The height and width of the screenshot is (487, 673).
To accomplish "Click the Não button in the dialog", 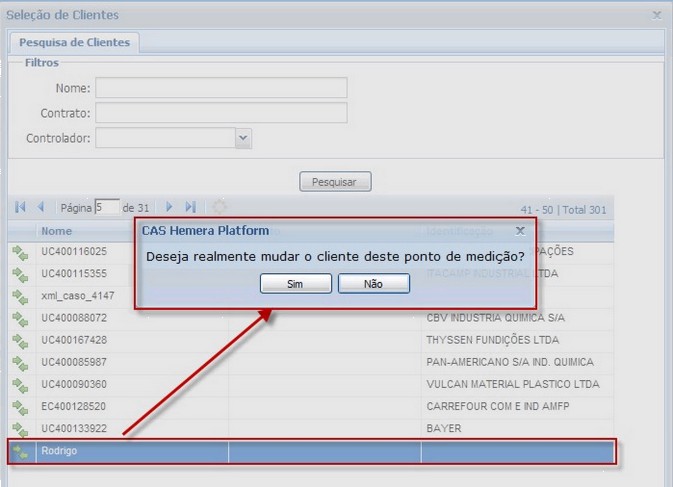I will 374,284.
